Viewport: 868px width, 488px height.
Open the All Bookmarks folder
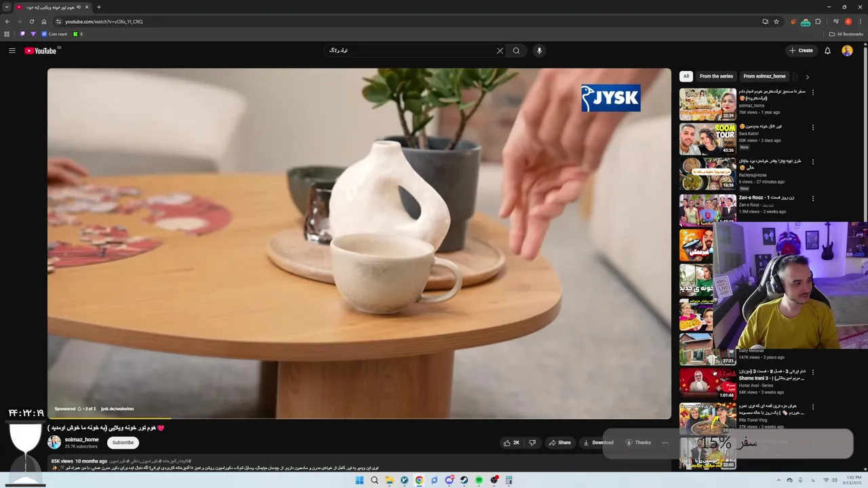(846, 34)
